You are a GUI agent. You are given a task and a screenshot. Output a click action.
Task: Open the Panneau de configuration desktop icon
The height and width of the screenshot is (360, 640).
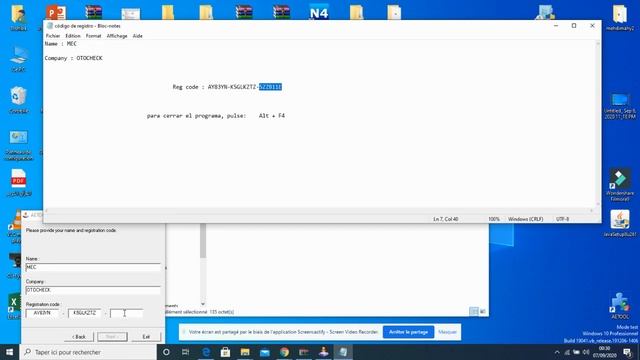point(18,145)
